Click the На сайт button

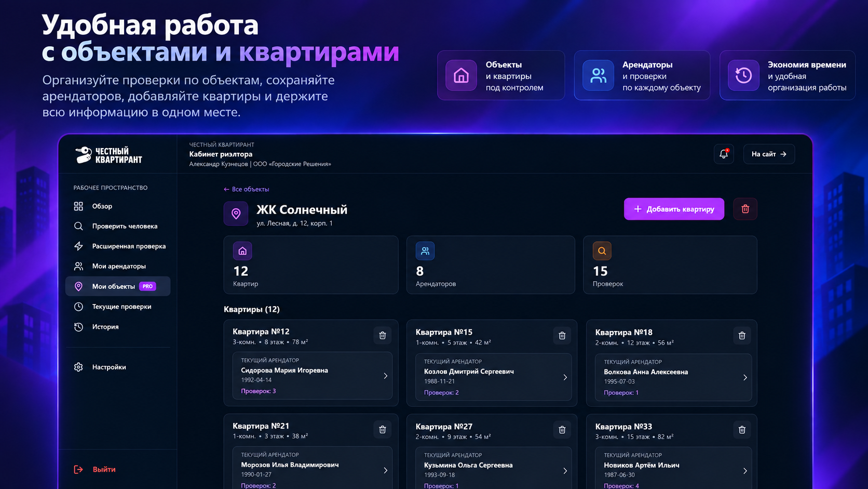(769, 154)
